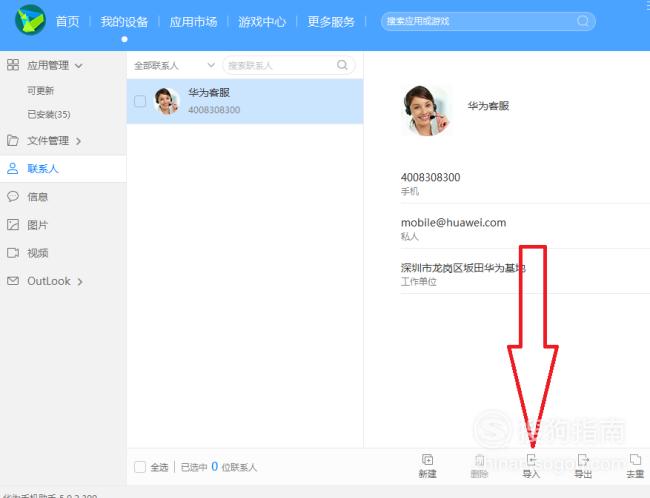Tick the 华为客服 contact checkbox
Viewport: 650px width, 498px height.
click(140, 101)
